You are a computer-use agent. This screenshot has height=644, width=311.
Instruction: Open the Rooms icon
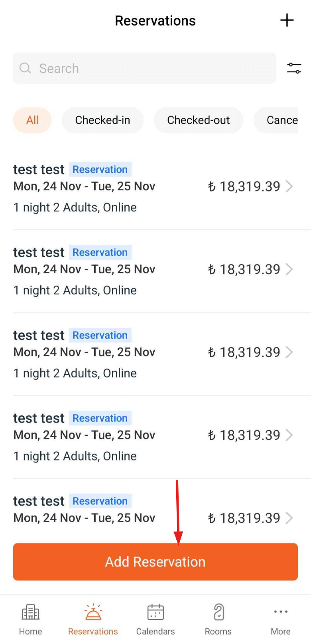click(x=218, y=612)
